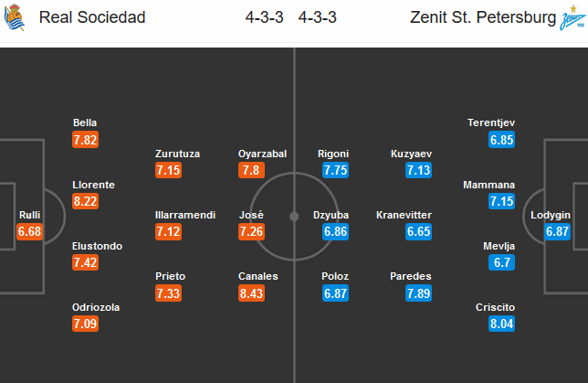The image size is (588, 383).
Task: Click Criscito's 8.04 rating badge
Action: tap(502, 324)
